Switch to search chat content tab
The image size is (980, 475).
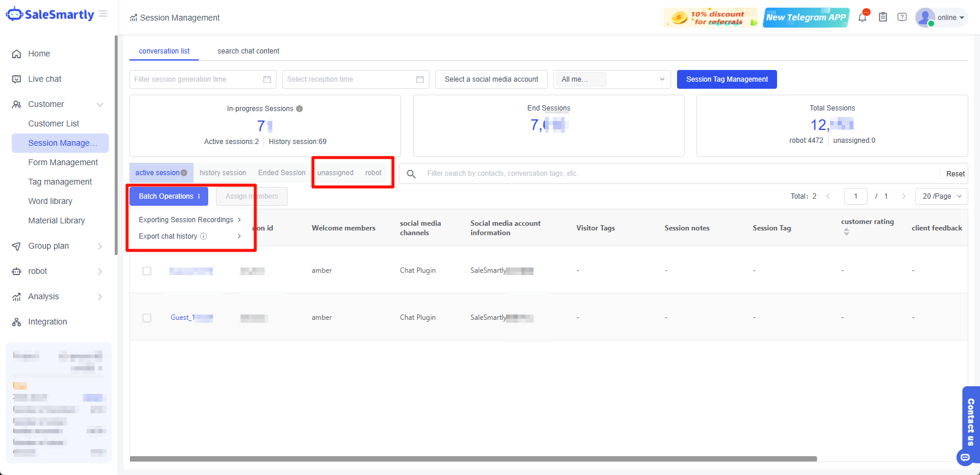pos(248,51)
